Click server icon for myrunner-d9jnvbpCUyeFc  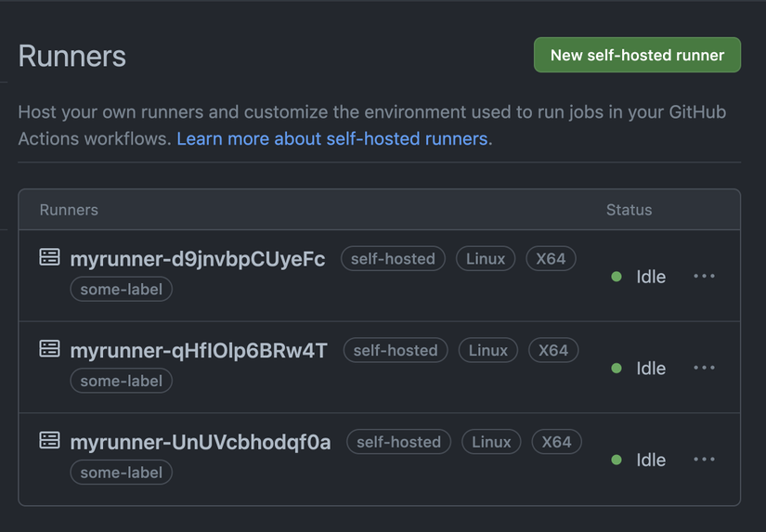click(x=49, y=257)
